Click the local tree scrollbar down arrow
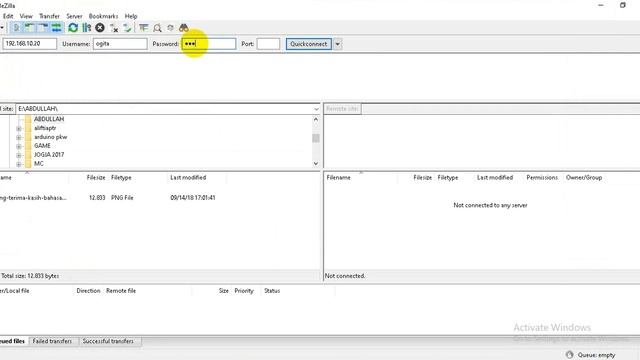The height and width of the screenshot is (360, 640). (316, 163)
